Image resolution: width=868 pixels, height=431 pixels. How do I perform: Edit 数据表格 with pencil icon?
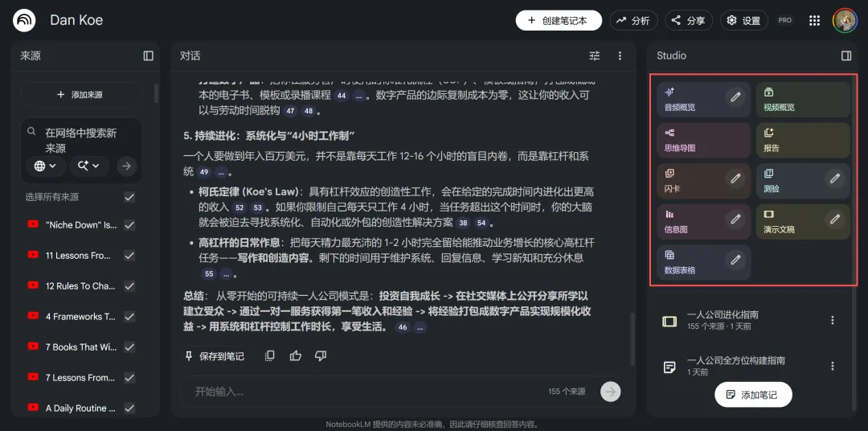(x=735, y=259)
